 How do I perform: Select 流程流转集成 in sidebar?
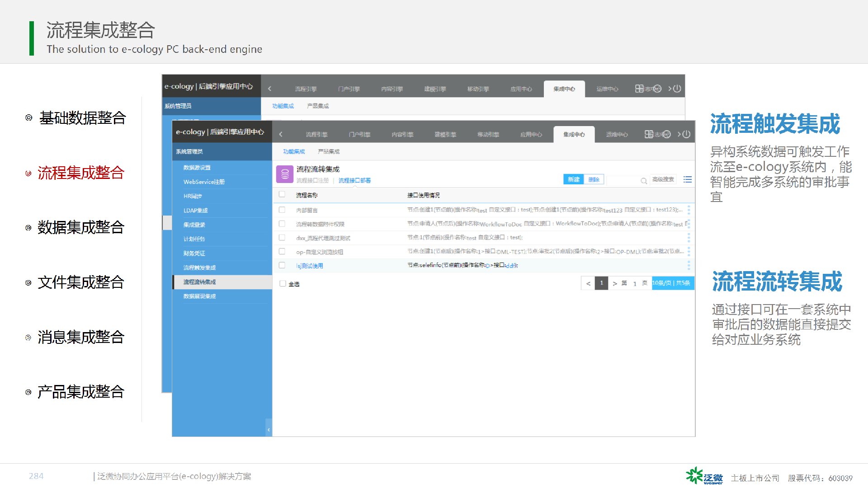tap(222, 282)
